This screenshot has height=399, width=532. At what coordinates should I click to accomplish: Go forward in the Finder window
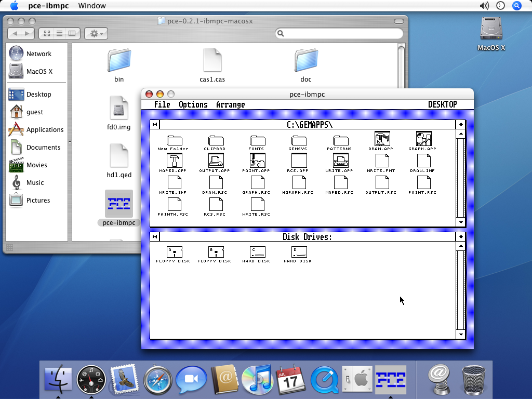pyautogui.click(x=28, y=33)
